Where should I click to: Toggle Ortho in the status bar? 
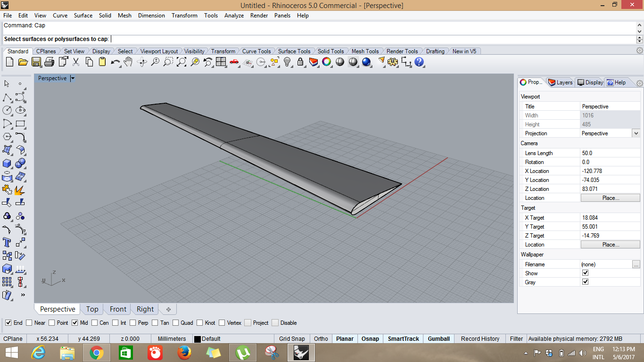point(321,339)
